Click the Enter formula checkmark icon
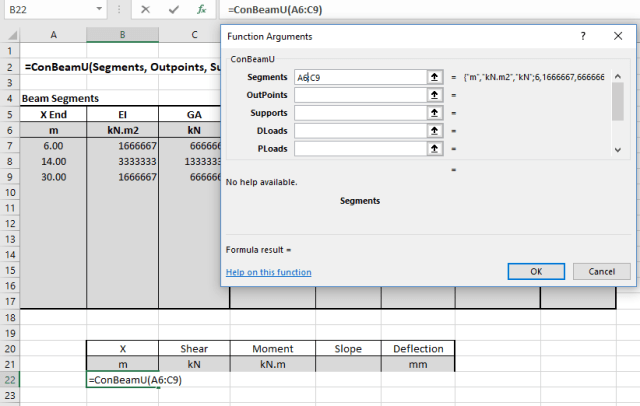The height and width of the screenshot is (406, 640). pyautogui.click(x=174, y=10)
